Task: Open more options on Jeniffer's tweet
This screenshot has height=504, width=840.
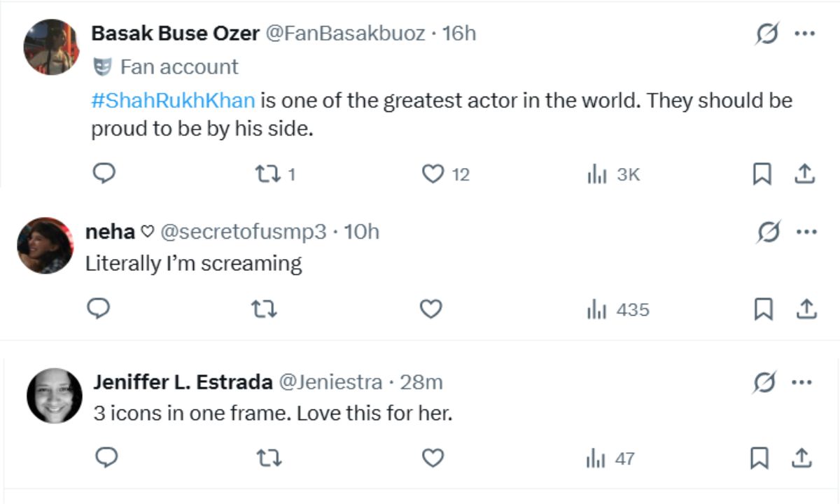Action: tap(803, 382)
